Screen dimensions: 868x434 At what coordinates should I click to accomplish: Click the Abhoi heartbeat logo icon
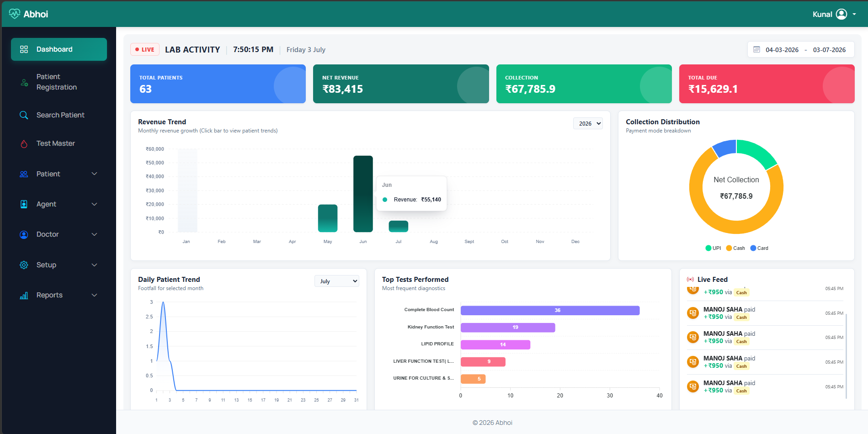[x=14, y=14]
